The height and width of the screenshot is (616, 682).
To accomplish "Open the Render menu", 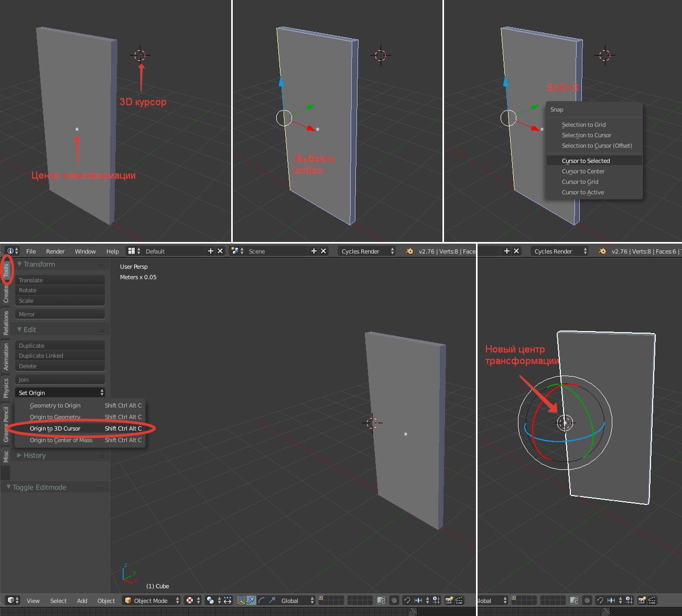I will 55,251.
